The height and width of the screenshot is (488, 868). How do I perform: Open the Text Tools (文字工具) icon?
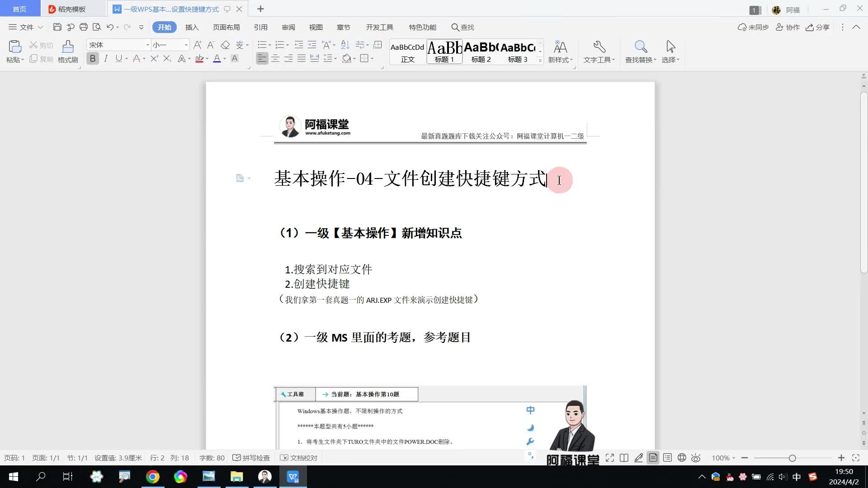pos(599,47)
